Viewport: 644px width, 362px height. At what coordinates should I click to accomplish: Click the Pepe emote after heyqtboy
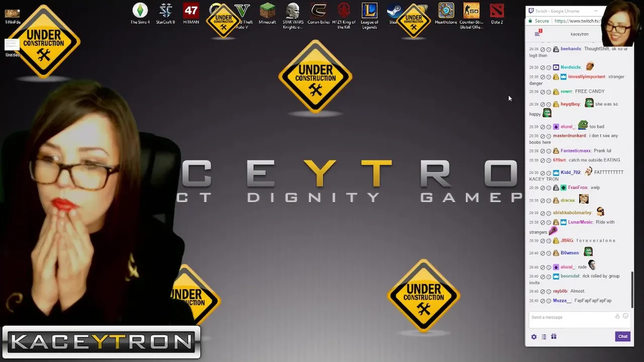[589, 103]
